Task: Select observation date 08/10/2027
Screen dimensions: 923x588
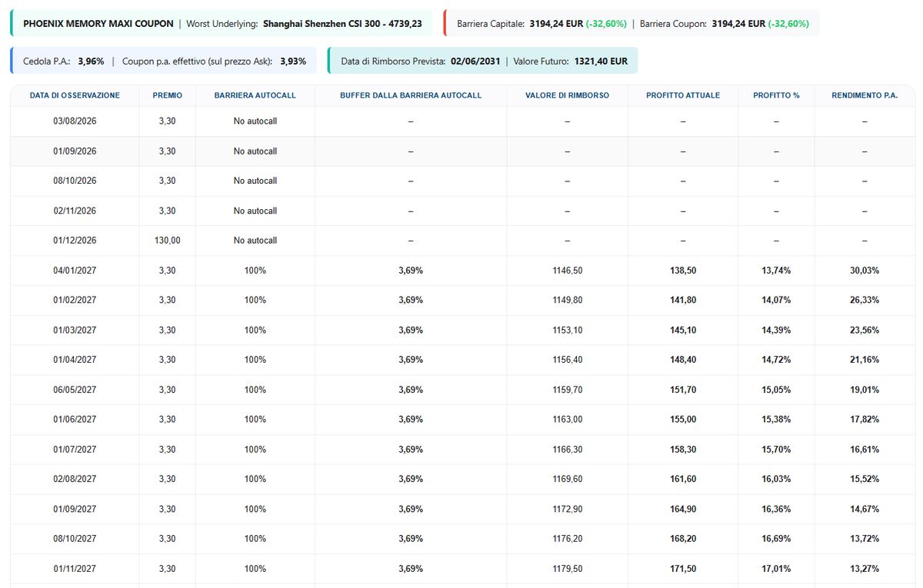Action: coord(75,539)
